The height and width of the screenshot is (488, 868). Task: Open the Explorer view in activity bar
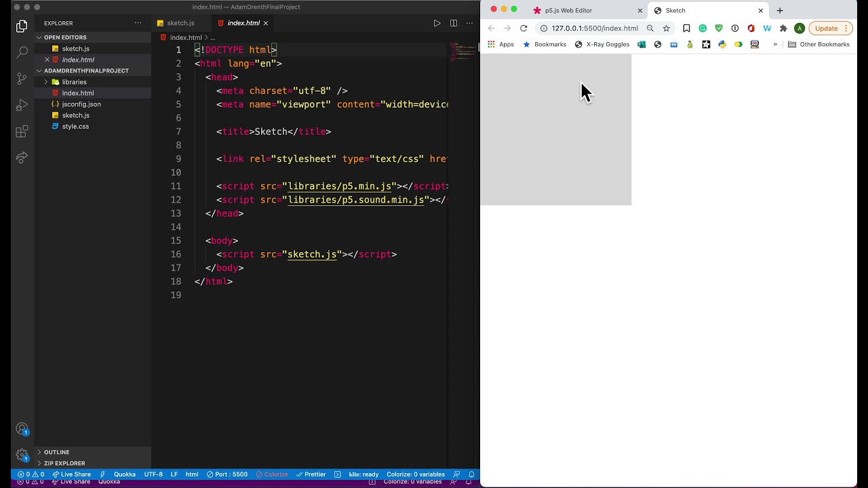click(x=22, y=26)
